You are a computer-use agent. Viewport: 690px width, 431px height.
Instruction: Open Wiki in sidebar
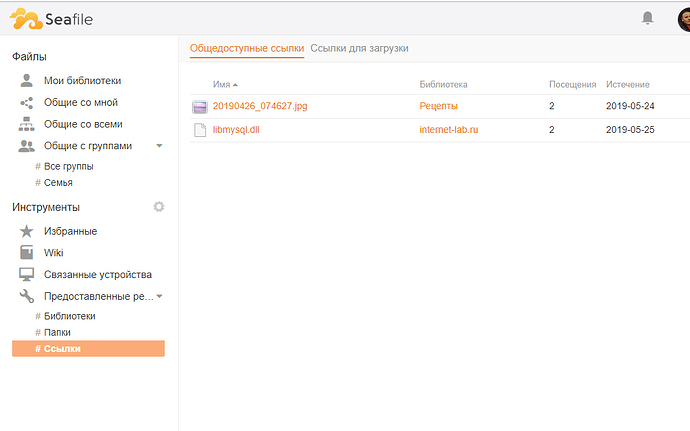54,253
